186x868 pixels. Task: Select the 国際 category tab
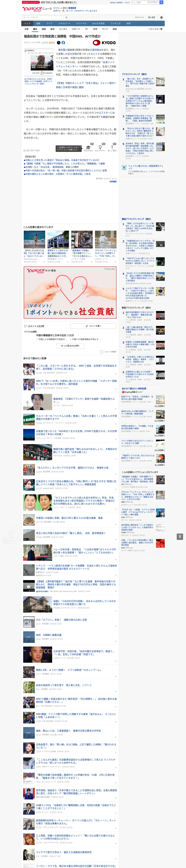(x=44, y=29)
